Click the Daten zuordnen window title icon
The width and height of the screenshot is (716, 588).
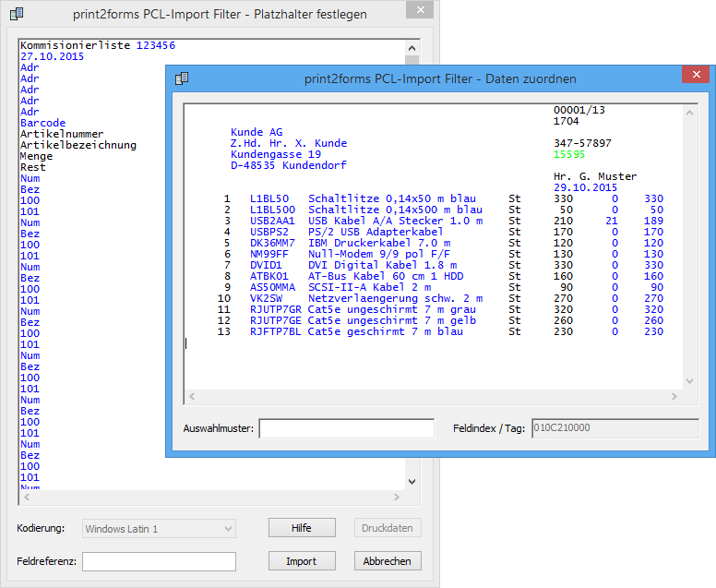point(182,78)
